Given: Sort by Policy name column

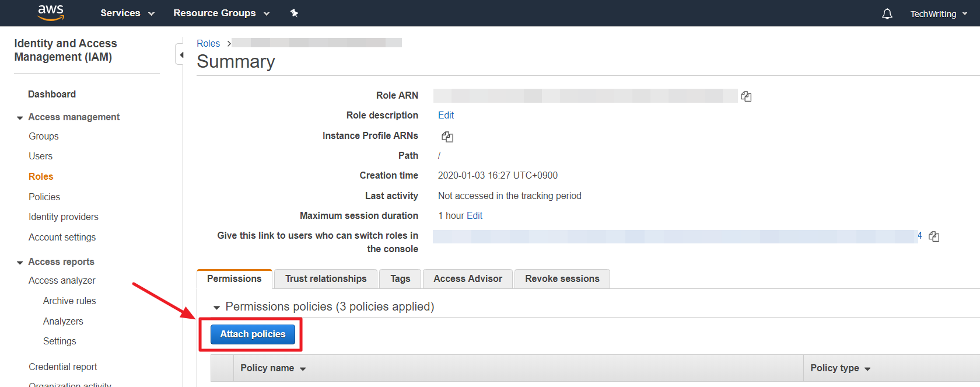Looking at the screenshot, I should pos(272,368).
